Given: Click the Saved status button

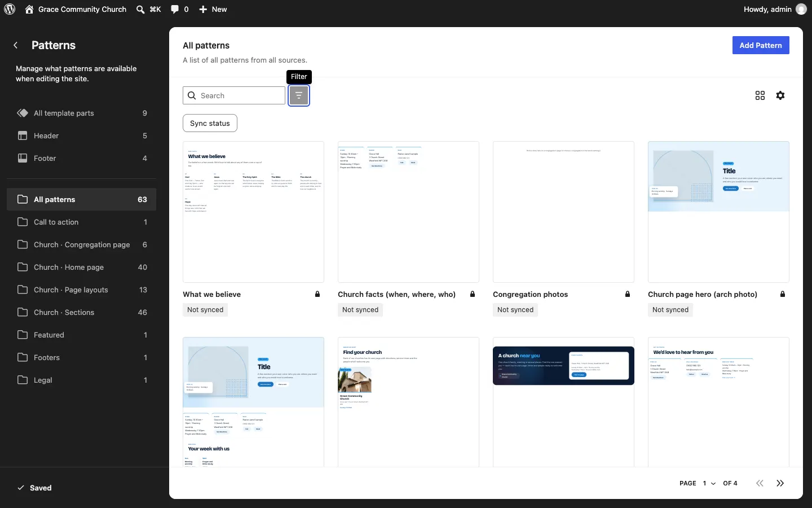Looking at the screenshot, I should click(x=34, y=488).
